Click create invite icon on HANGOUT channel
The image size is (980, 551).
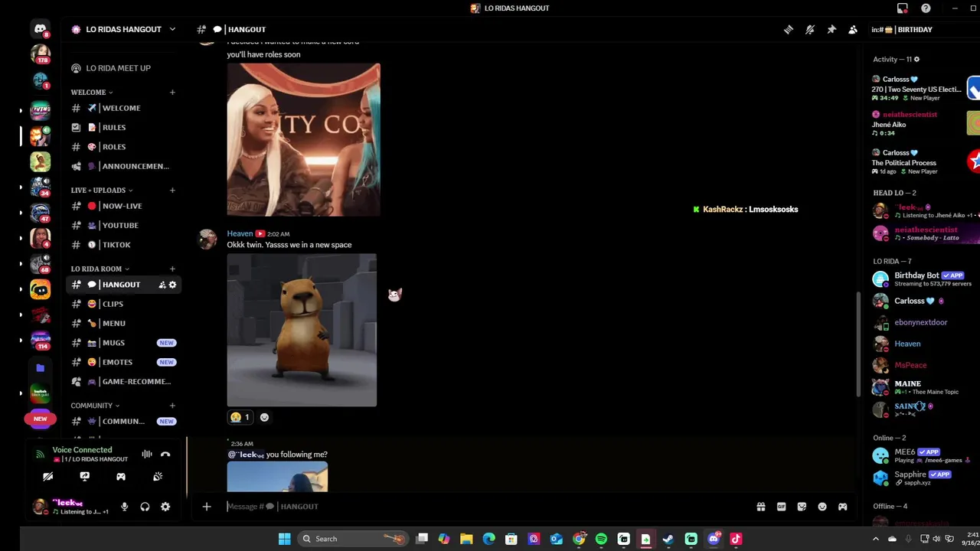tap(162, 285)
